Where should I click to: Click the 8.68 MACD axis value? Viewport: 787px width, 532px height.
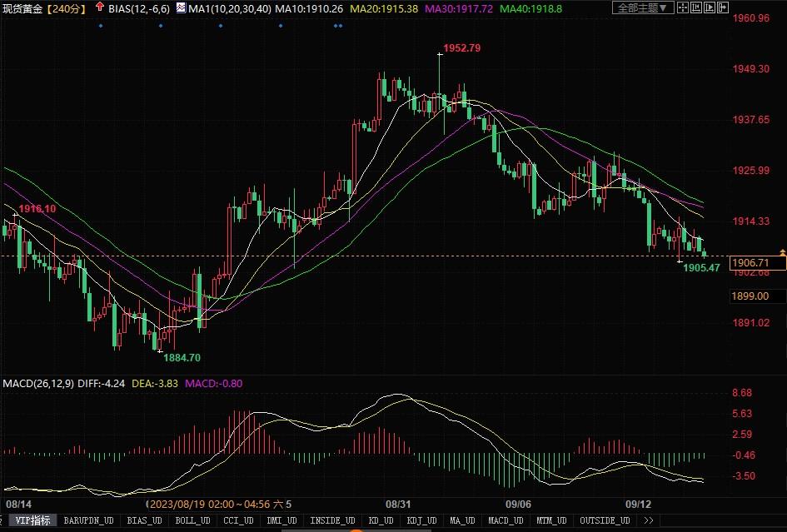tap(742, 393)
